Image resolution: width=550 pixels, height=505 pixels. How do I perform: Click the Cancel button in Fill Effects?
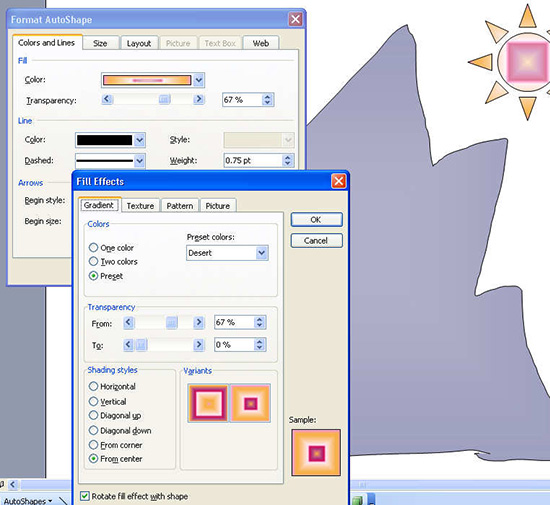[316, 241]
